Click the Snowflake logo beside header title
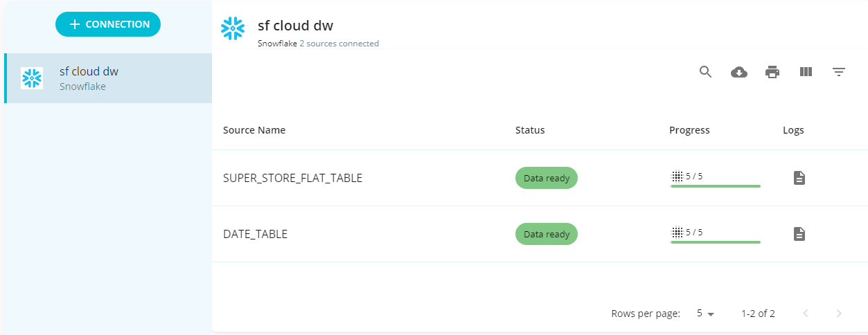 pyautogui.click(x=233, y=28)
